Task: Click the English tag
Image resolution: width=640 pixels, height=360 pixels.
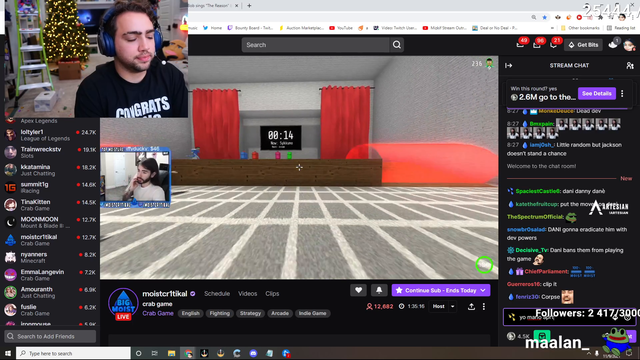Action: point(191,313)
